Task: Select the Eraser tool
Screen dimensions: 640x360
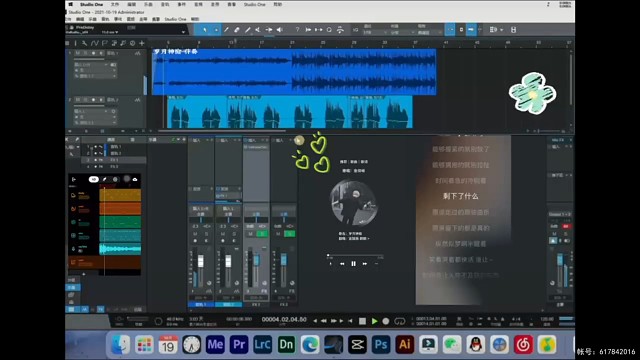Action: point(237,30)
